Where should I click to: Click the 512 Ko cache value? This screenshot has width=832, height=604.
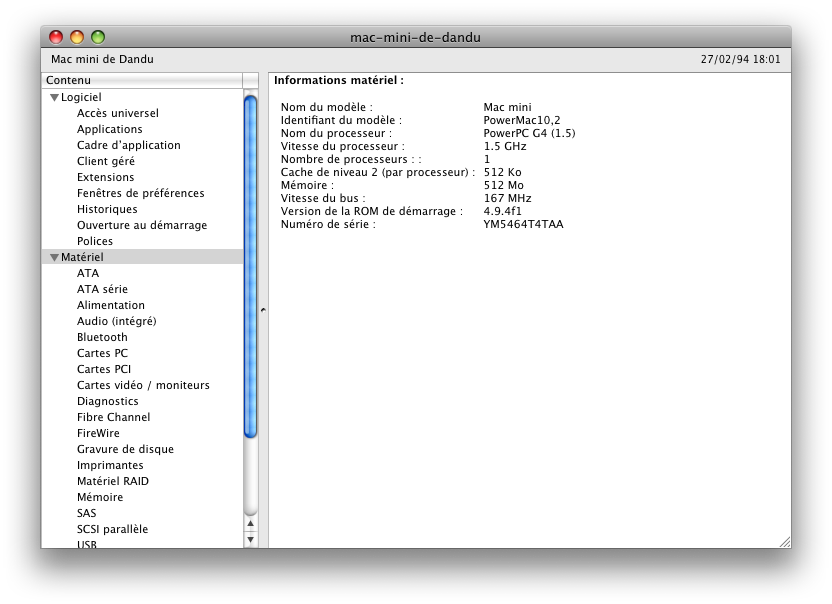pyautogui.click(x=502, y=172)
